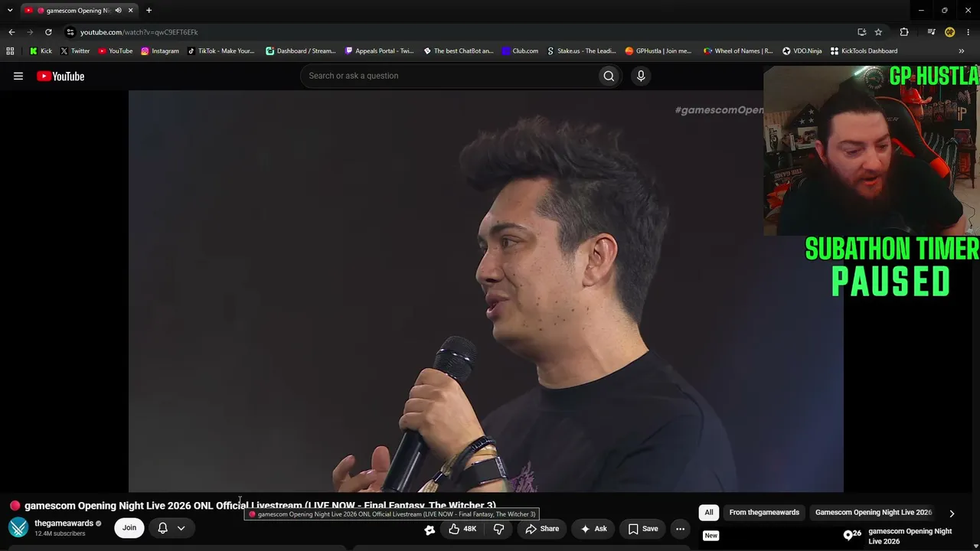Open more actions three-dot menu under video
Viewport: 980px width, 551px height.
(x=680, y=529)
